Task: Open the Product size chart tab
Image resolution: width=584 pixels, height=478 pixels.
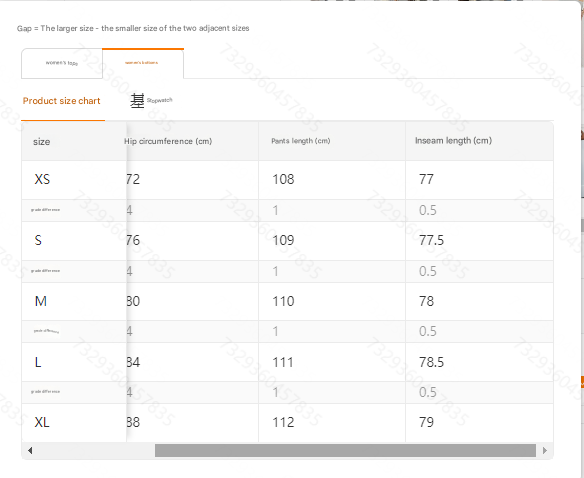Action: [x=62, y=101]
